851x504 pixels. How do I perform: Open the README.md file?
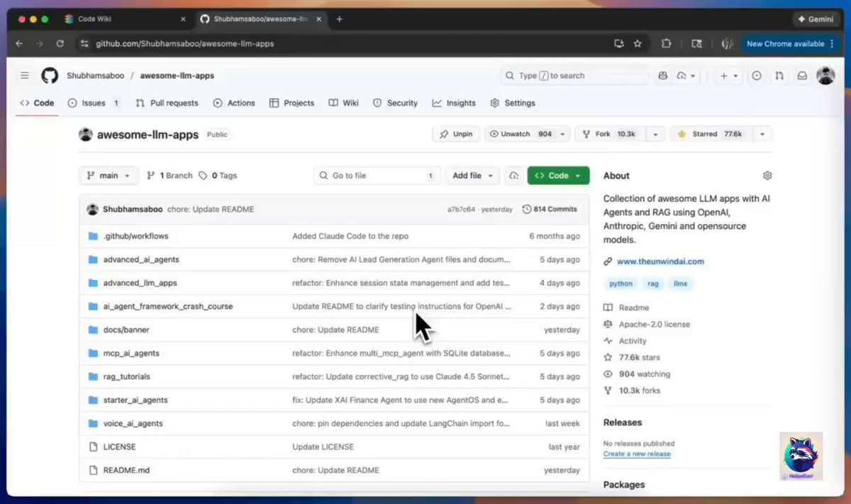[x=126, y=470]
